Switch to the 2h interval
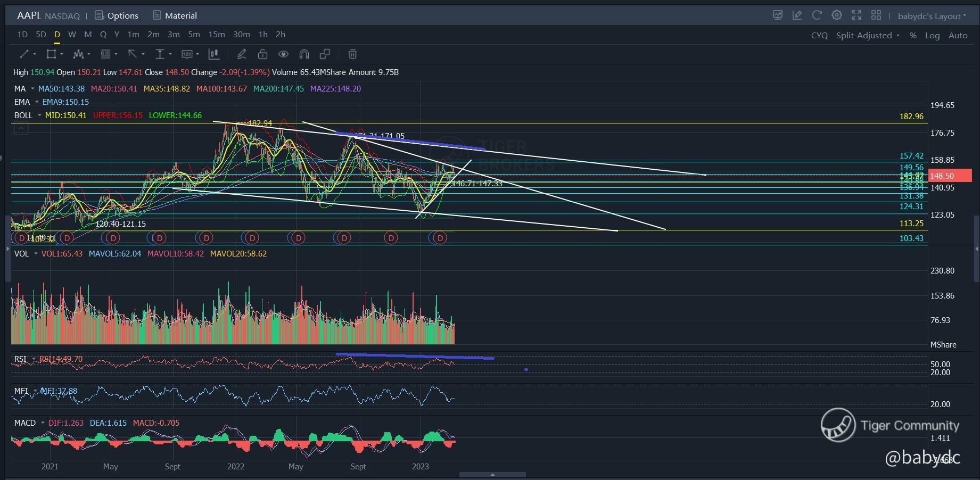Viewport: 980px width, 480px height. click(281, 35)
